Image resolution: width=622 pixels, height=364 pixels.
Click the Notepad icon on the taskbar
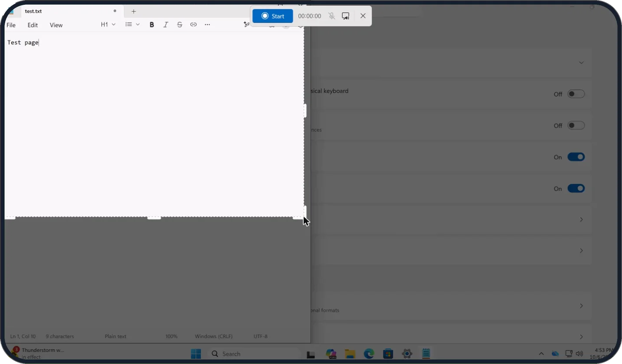pyautogui.click(x=426, y=354)
